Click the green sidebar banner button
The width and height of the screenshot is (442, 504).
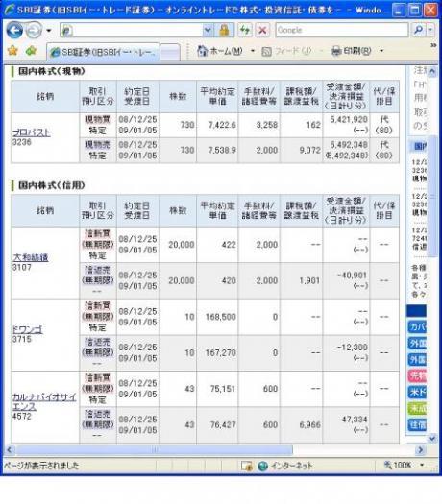click(x=417, y=409)
